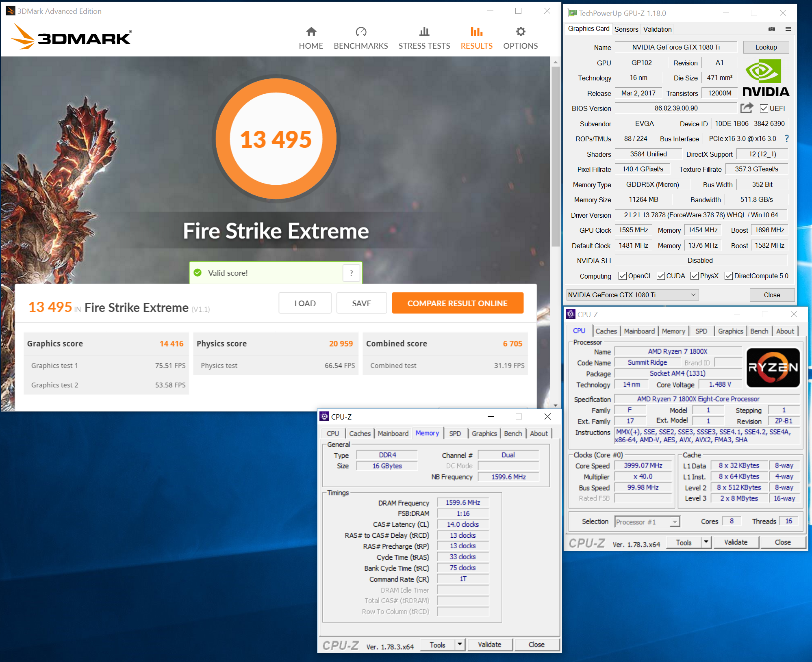Open the GPU selection dropdown in GPU-Z
This screenshot has height=662, width=812.
pyautogui.click(x=632, y=295)
